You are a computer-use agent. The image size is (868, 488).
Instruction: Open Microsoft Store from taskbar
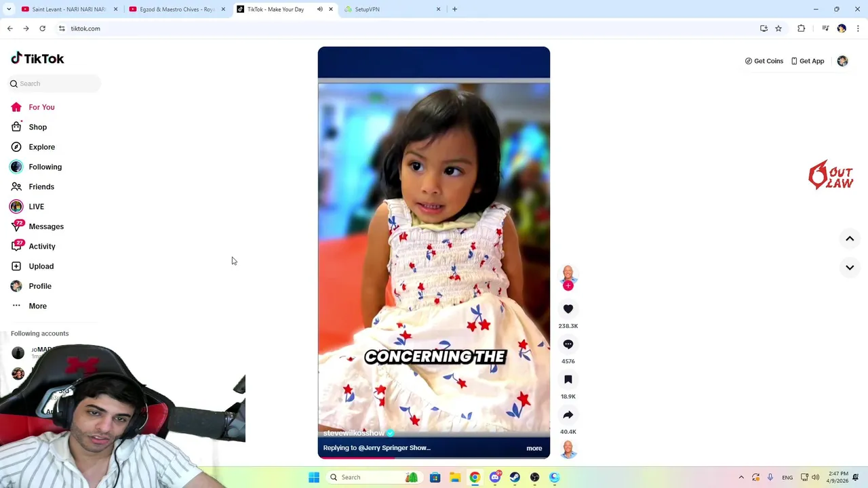point(435,477)
